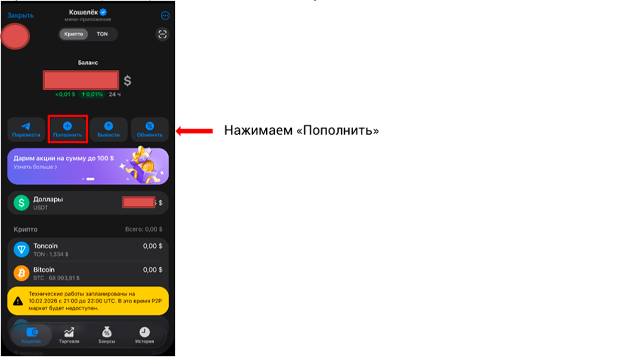
Task: Open the История tab
Action: pyautogui.click(x=144, y=335)
